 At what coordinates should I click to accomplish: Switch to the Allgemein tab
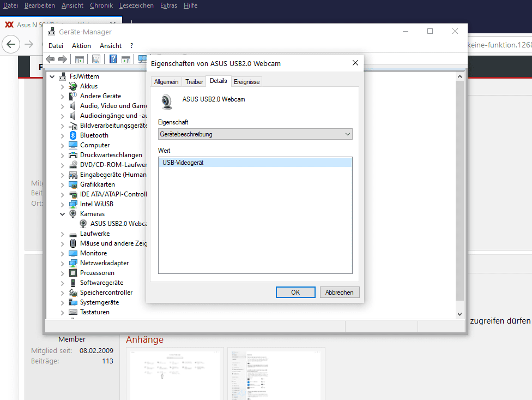(166, 82)
